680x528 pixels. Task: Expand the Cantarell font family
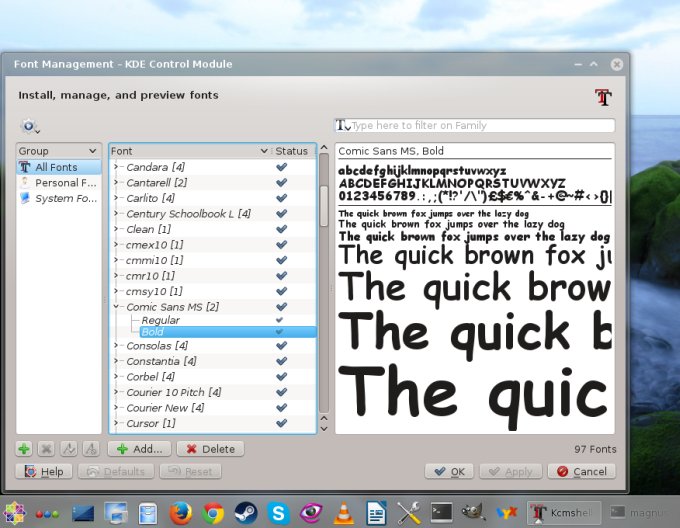(x=116, y=183)
